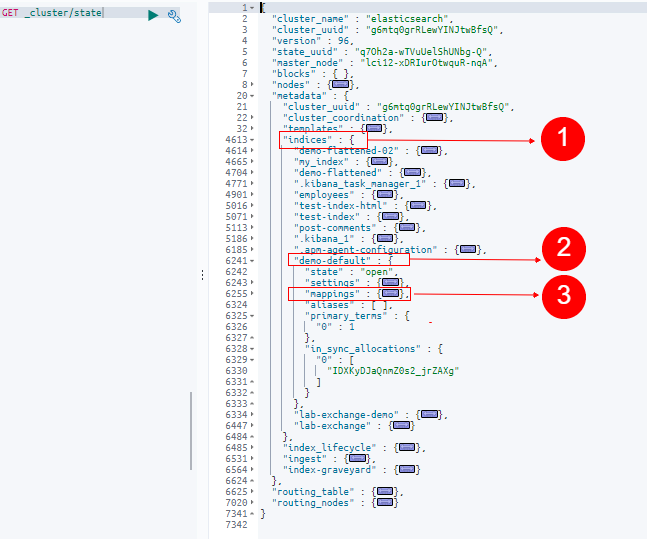Click folded badge after "lab-exchange-demo"
647x539 pixels.
pos(429,414)
